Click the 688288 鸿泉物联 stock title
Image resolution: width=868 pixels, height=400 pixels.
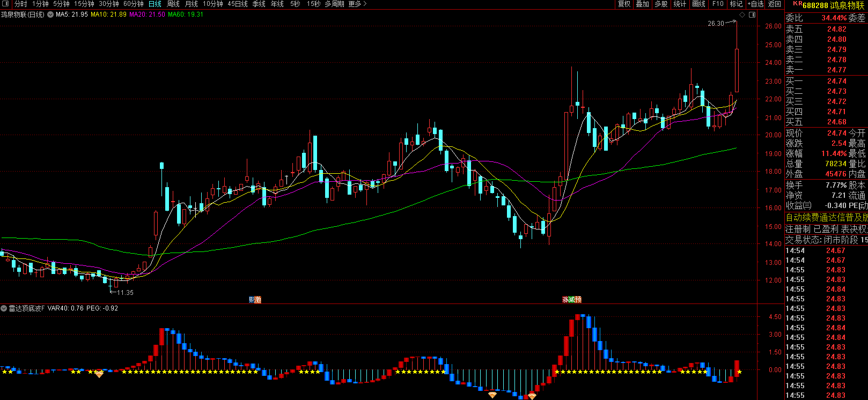pos(833,5)
